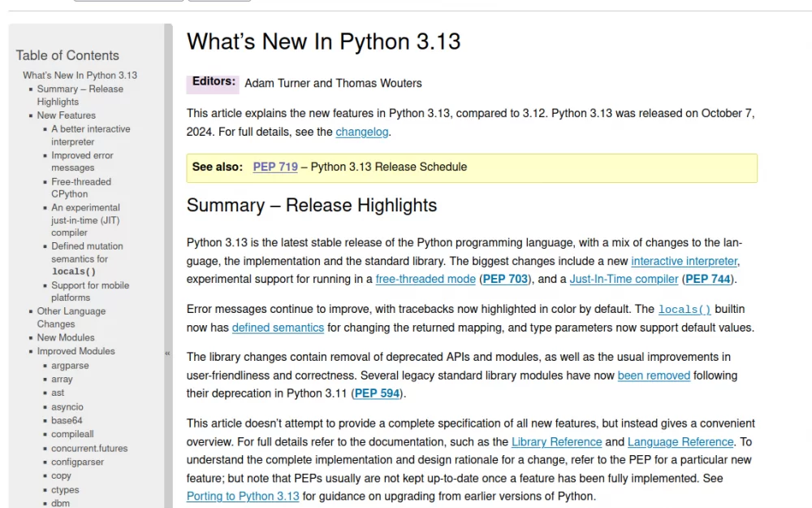The height and width of the screenshot is (508, 812).
Task: Follow the Library Reference link
Action: point(556,441)
